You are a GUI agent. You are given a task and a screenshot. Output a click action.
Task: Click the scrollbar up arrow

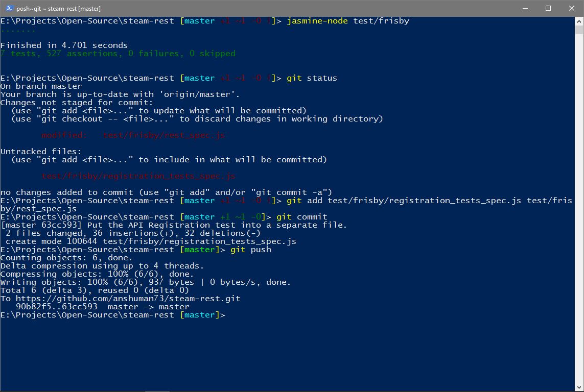[x=579, y=21]
